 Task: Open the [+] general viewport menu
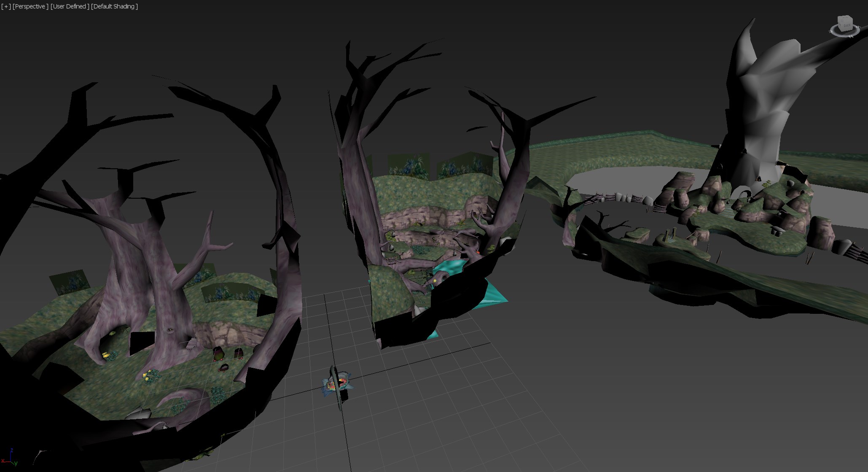pos(6,6)
